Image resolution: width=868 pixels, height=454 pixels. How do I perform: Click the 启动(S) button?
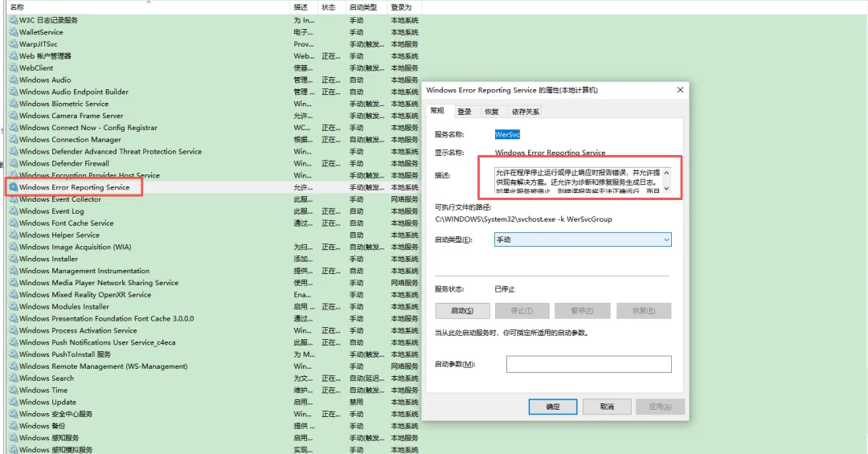(462, 311)
